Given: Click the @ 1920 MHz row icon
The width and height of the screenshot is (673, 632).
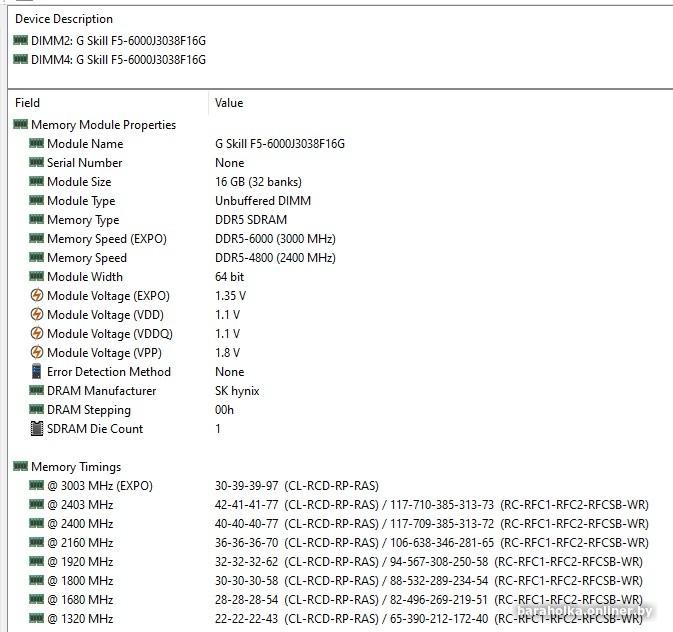Looking at the screenshot, I should point(36,561).
